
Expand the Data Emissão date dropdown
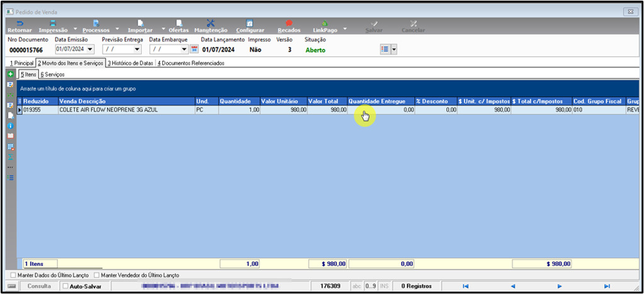point(91,50)
